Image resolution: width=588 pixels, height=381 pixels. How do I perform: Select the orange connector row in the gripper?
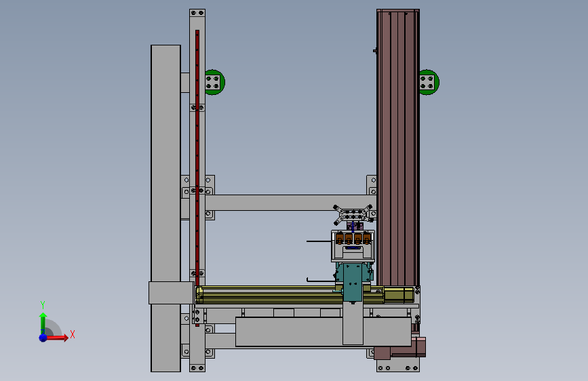click(353, 239)
